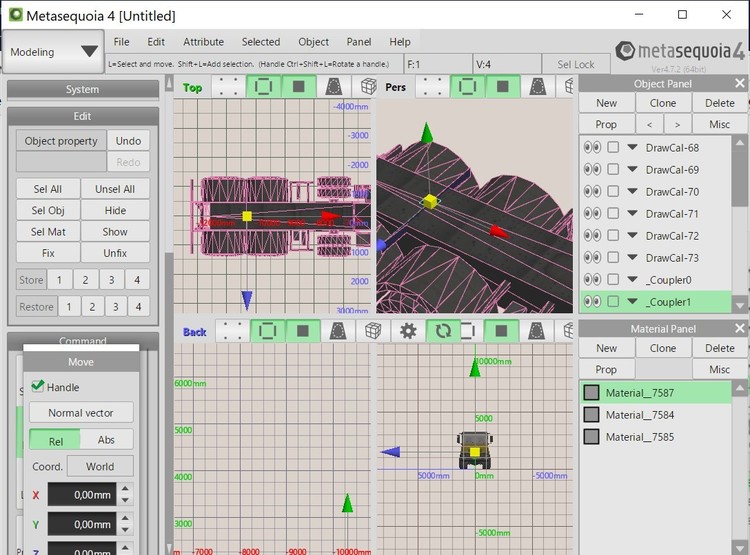Toggle solid face display in bottom-right viewport
Image resolution: width=750 pixels, height=555 pixels.
(501, 331)
